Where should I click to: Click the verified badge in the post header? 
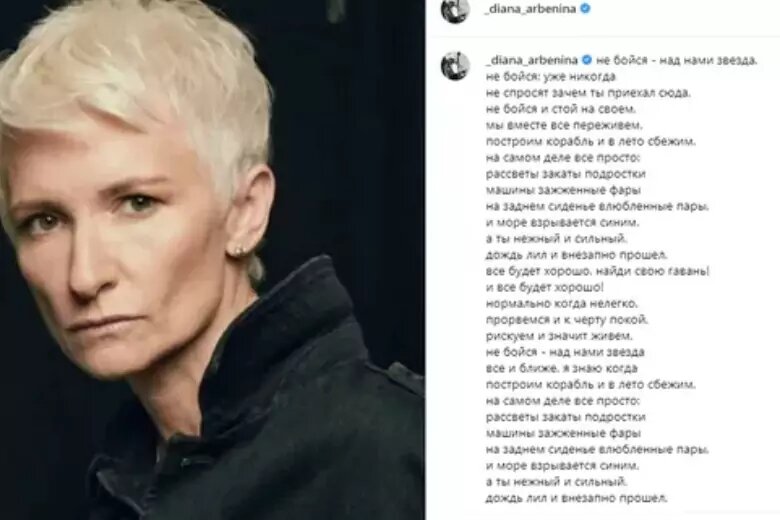click(x=585, y=9)
